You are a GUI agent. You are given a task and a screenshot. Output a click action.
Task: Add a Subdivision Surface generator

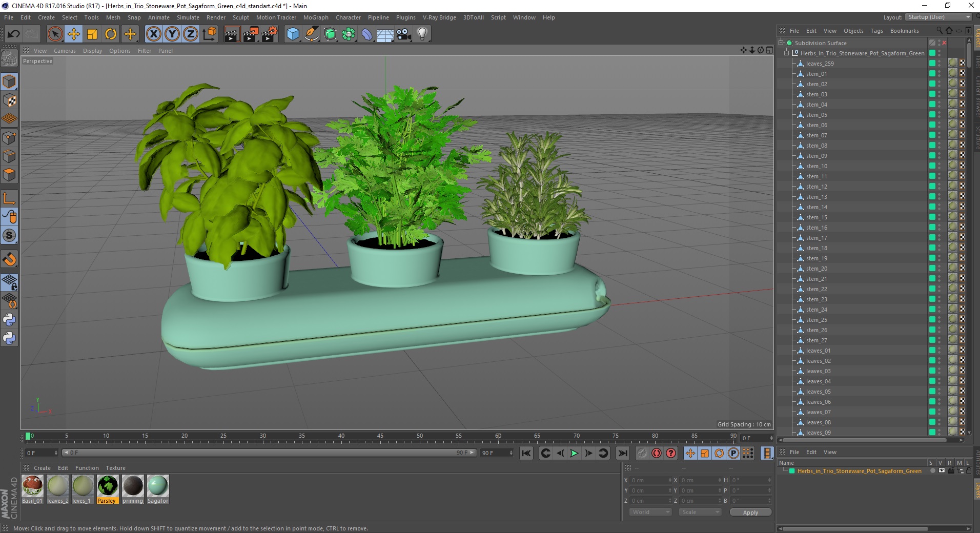tap(330, 34)
